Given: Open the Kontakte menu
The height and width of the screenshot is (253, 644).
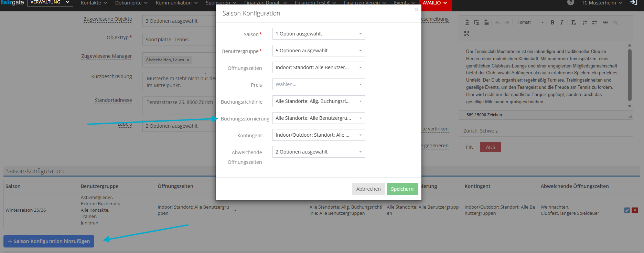Looking at the screenshot, I should [94, 3].
